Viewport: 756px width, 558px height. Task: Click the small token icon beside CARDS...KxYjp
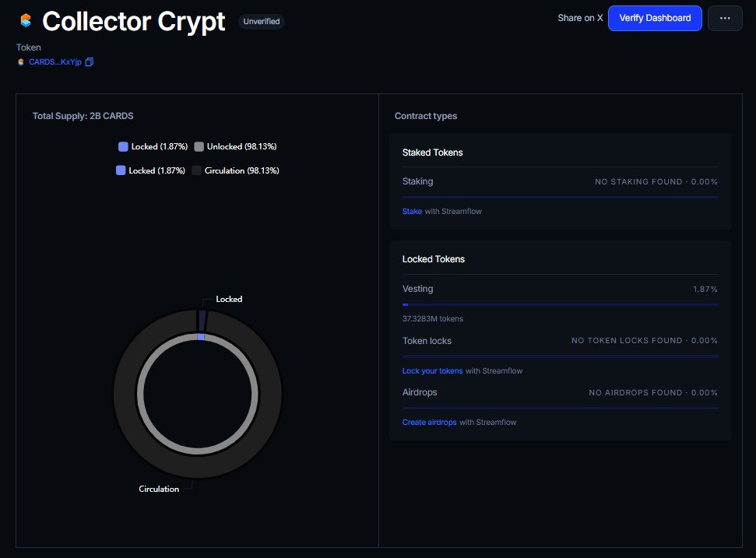tap(21, 61)
